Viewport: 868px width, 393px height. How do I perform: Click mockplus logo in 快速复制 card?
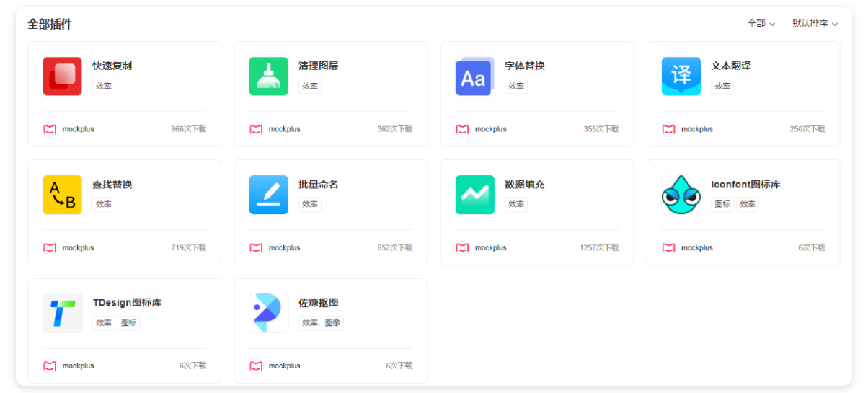click(50, 129)
